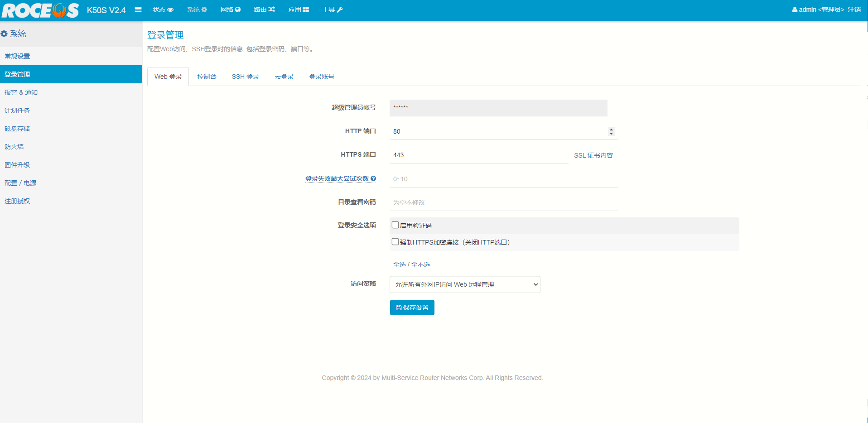Focus the 目录查看密码 input field
868x423 pixels.
click(503, 202)
